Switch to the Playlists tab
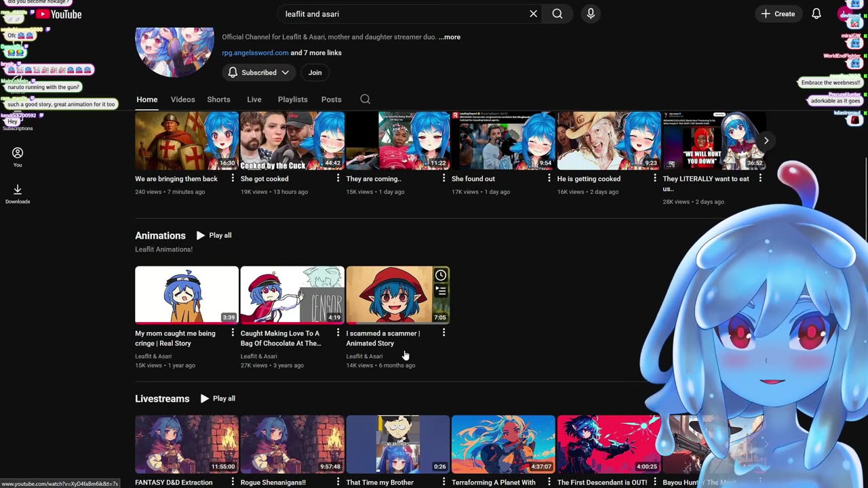This screenshot has width=868, height=488. pyautogui.click(x=292, y=100)
